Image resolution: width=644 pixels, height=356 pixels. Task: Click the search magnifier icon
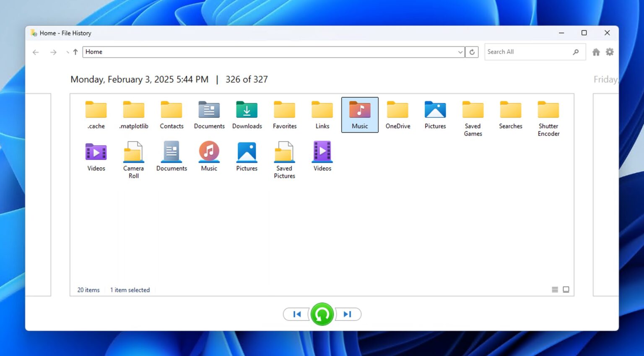click(x=576, y=52)
